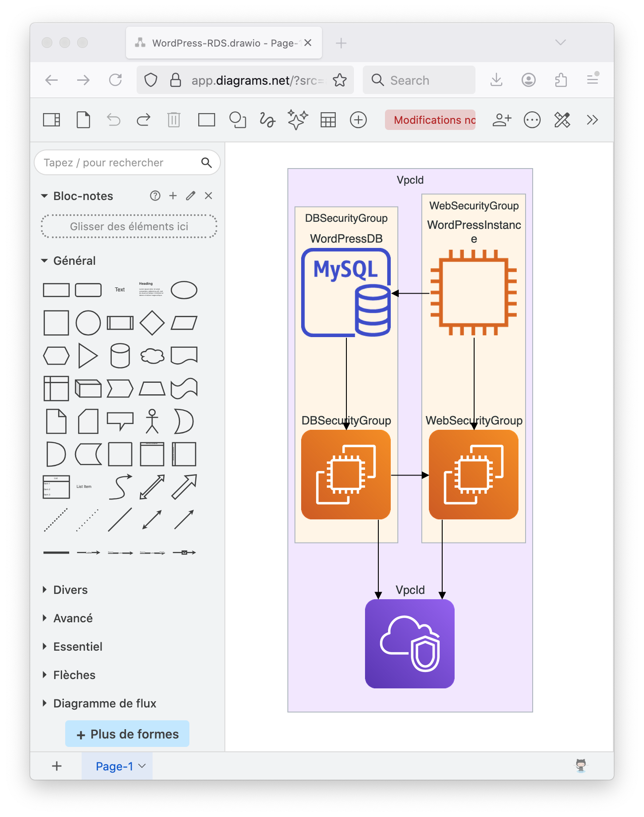Open the list all tabs dropdown
The height and width of the screenshot is (817, 644).
coord(561,43)
